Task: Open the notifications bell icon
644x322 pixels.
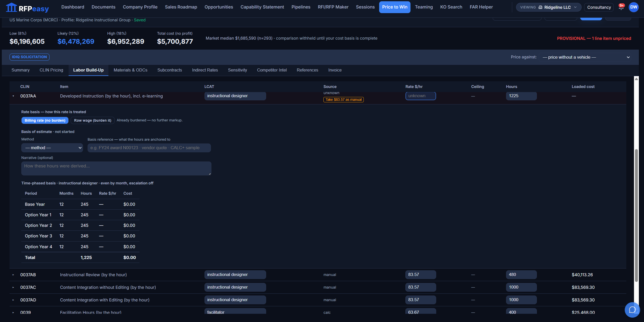Action: pos(621,7)
